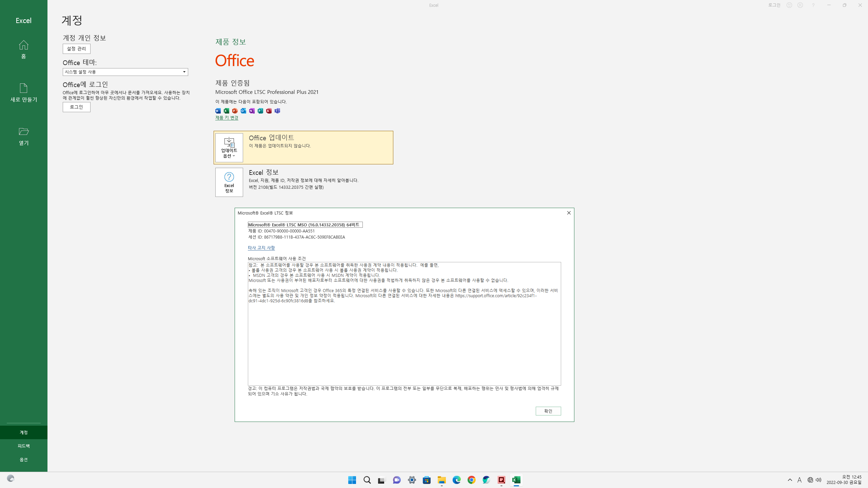Show hidden system tray icons chevron
Viewport: 868px width, 488px height.
click(790, 480)
